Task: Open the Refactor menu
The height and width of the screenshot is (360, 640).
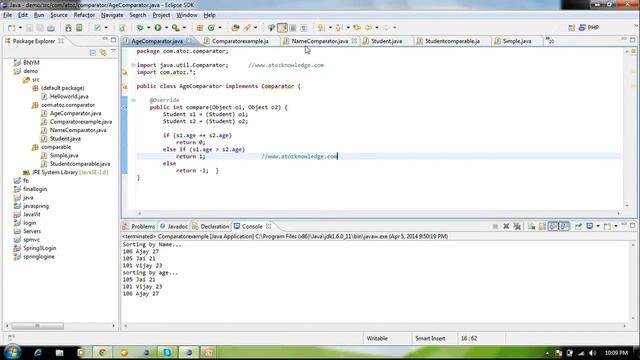Action: 84,15
